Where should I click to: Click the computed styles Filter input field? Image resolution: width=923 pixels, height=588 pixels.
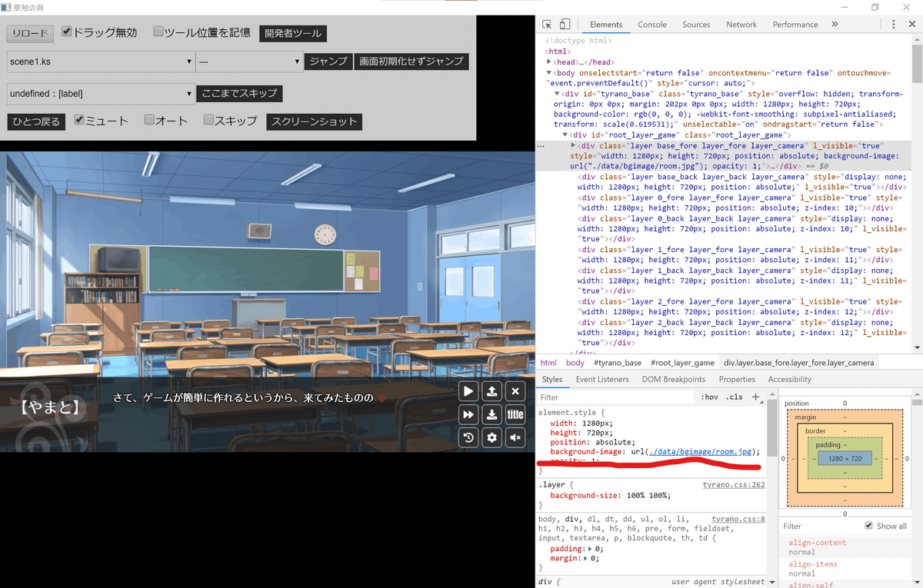(x=819, y=526)
